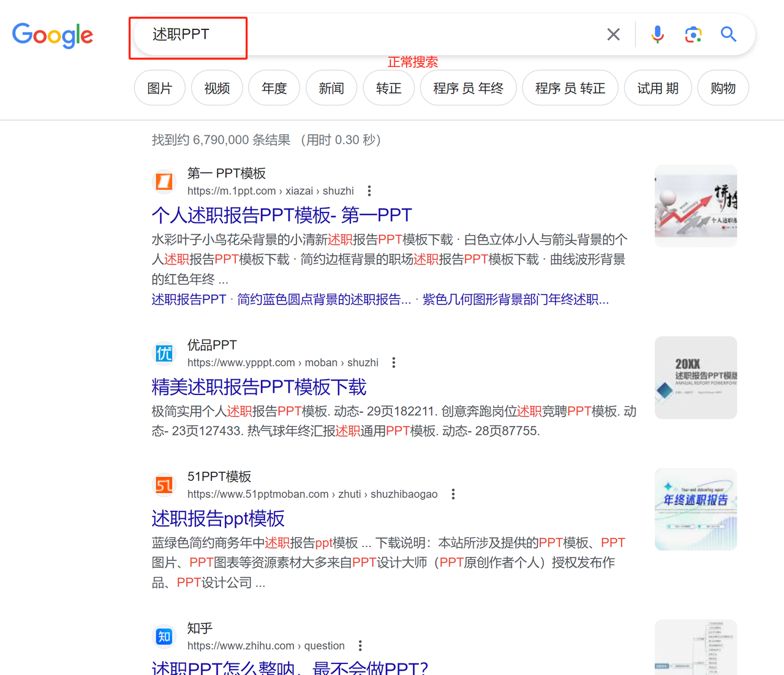Image resolution: width=784 pixels, height=675 pixels.
Task: Click the 知乎 site name
Action: tap(200, 628)
